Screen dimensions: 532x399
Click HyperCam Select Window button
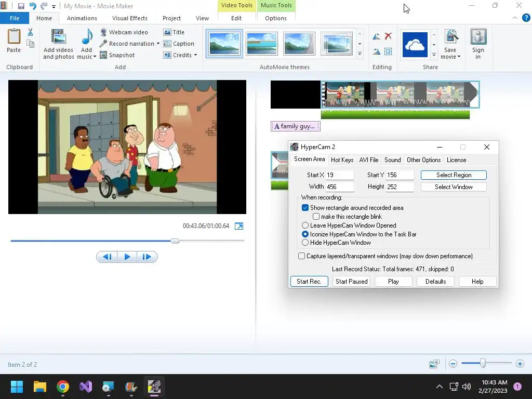pos(454,187)
